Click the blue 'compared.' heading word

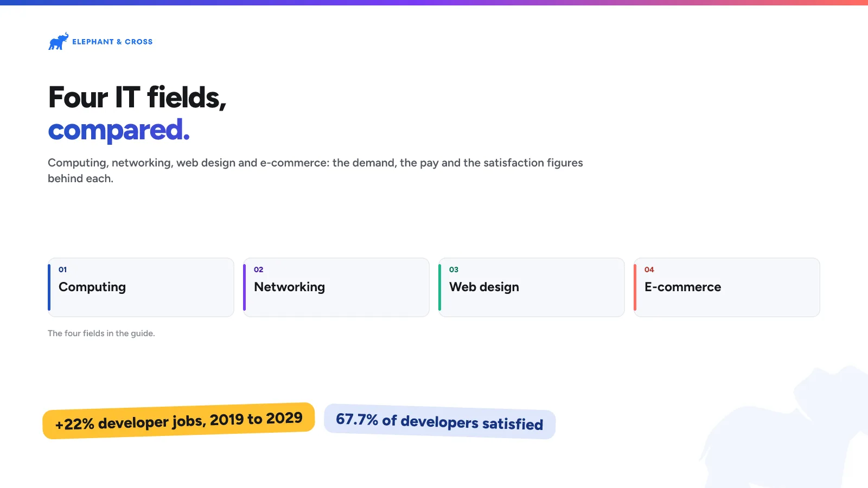pyautogui.click(x=119, y=130)
